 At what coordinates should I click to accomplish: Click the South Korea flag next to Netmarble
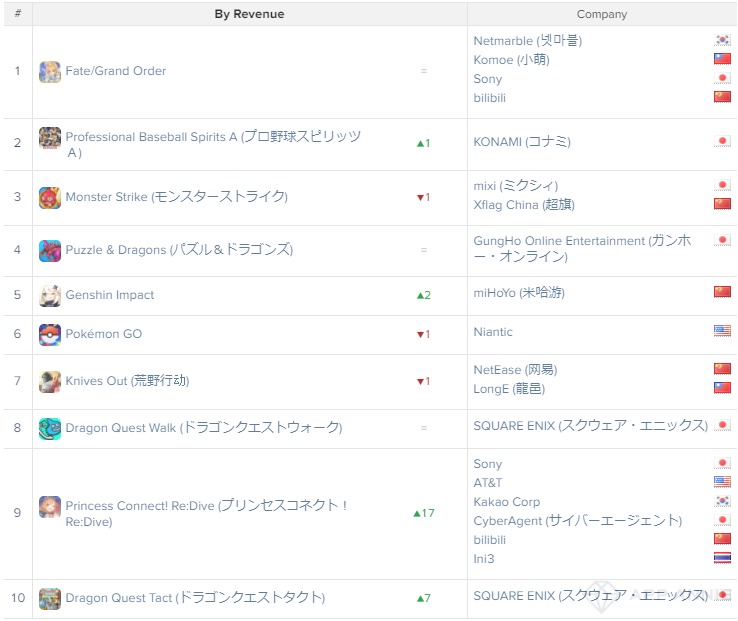pyautogui.click(x=722, y=40)
